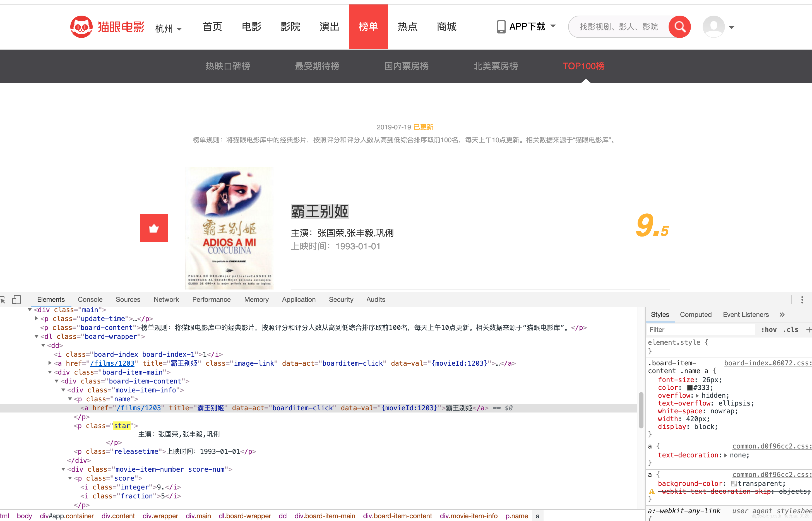Click the phone icon beside APP下载

pos(501,27)
